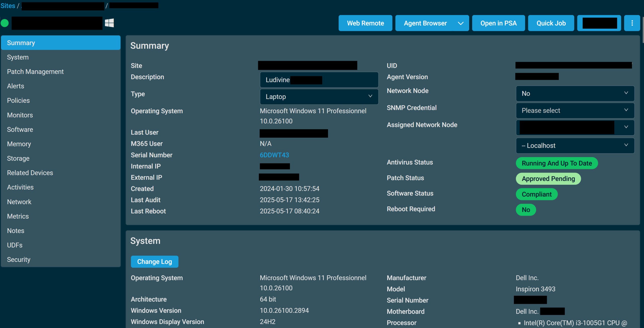Viewport: 644px width, 328px height.
Task: Open Patch Management in the sidebar
Action: click(61, 72)
